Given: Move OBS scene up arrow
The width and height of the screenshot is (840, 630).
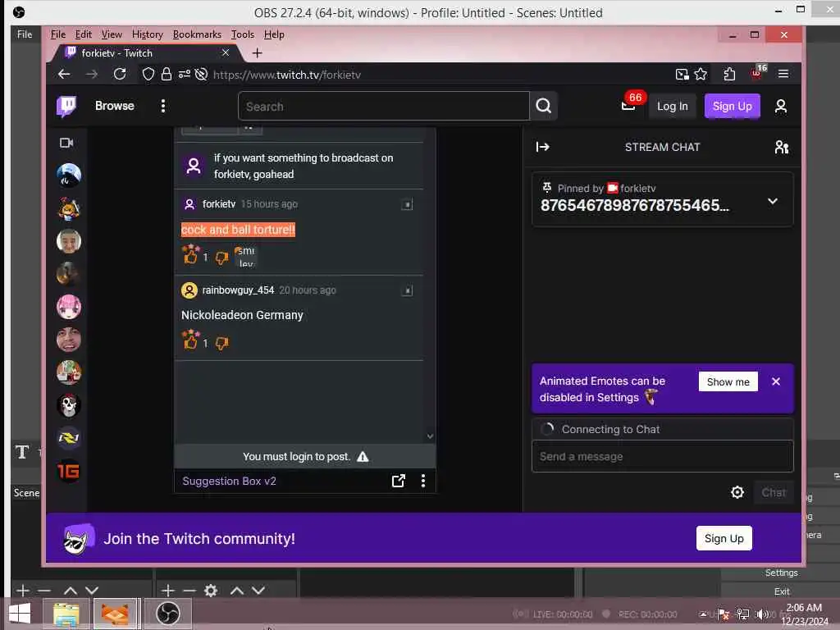Looking at the screenshot, I should click(x=71, y=591).
